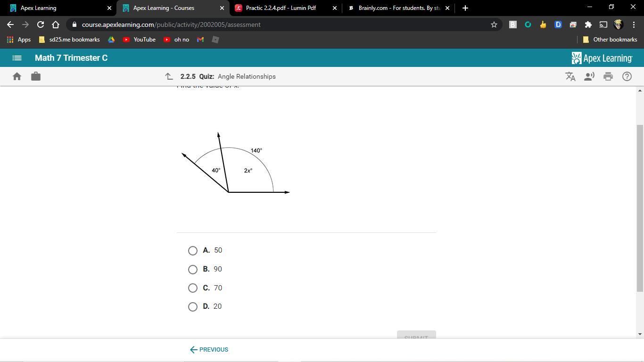Reload the current page

[x=41, y=25]
